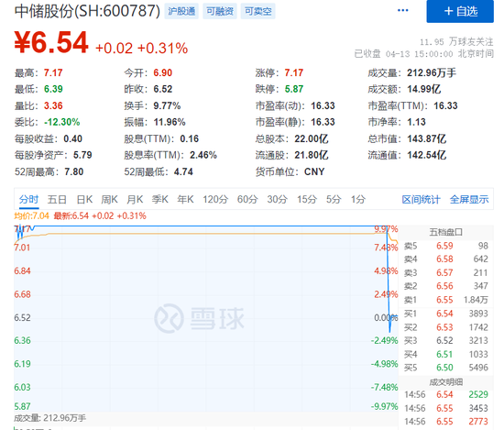The image size is (504, 430).
Task: Click the 跌停 value 5.87
Action: pyautogui.click(x=294, y=89)
